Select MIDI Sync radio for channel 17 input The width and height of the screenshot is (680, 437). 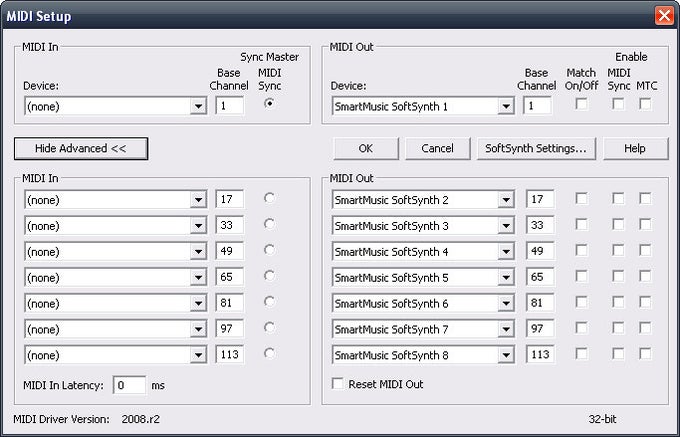pos(269,198)
